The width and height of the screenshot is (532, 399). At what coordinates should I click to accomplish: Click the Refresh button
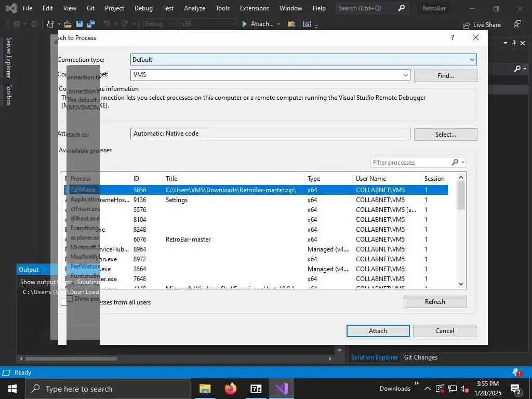[435, 302]
